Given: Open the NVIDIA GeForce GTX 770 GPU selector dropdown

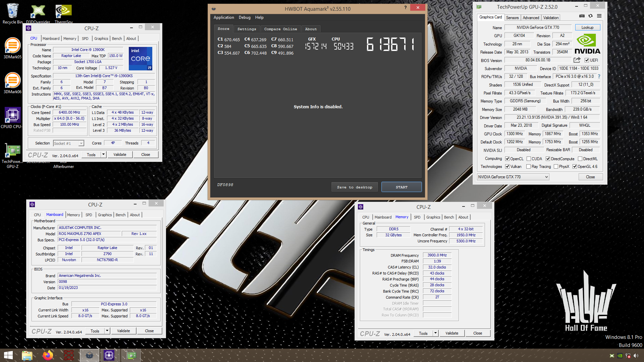Looking at the screenshot, I should pyautogui.click(x=513, y=177).
